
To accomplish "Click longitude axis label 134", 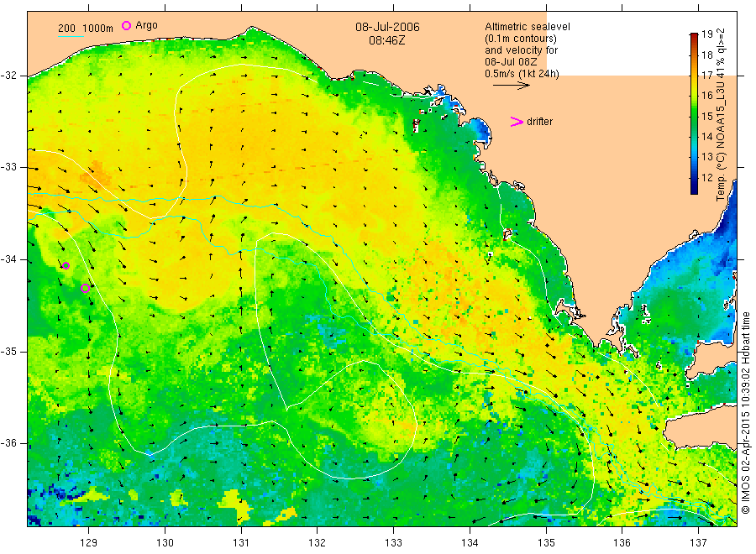I will [x=470, y=543].
